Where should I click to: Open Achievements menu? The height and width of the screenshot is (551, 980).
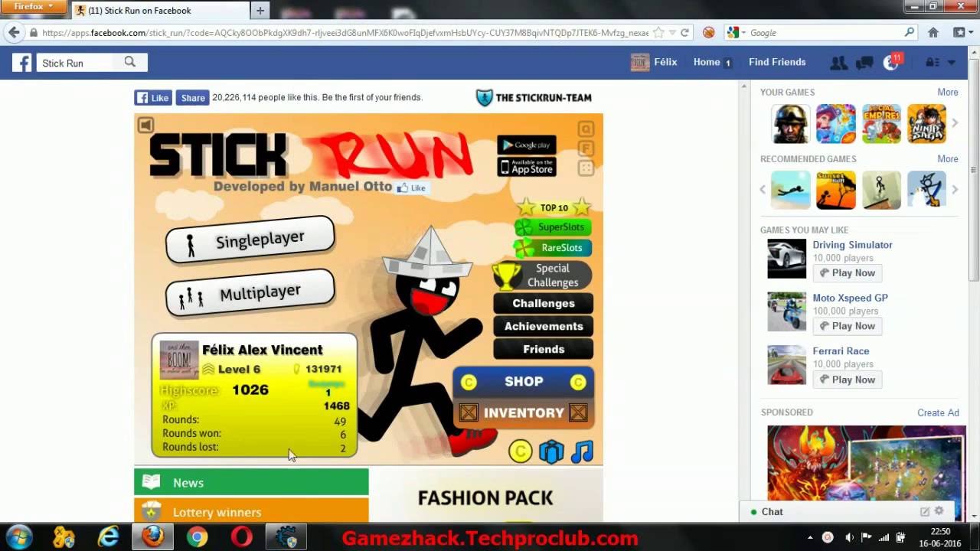coord(543,326)
